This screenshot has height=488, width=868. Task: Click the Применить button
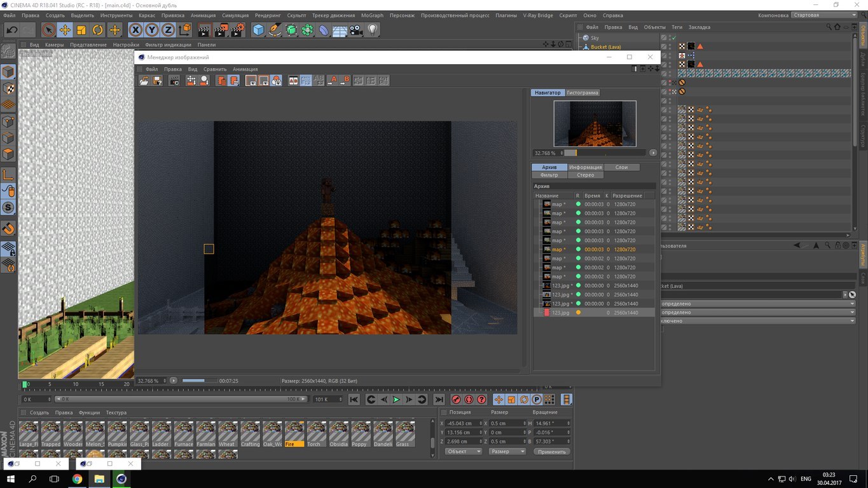pos(551,452)
